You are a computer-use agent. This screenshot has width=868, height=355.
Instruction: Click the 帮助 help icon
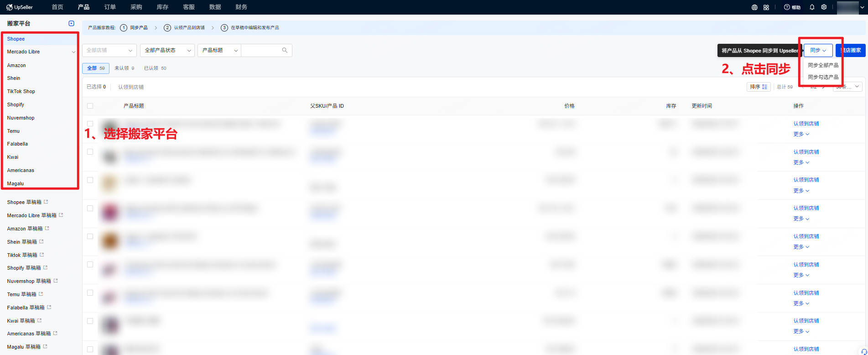(787, 7)
